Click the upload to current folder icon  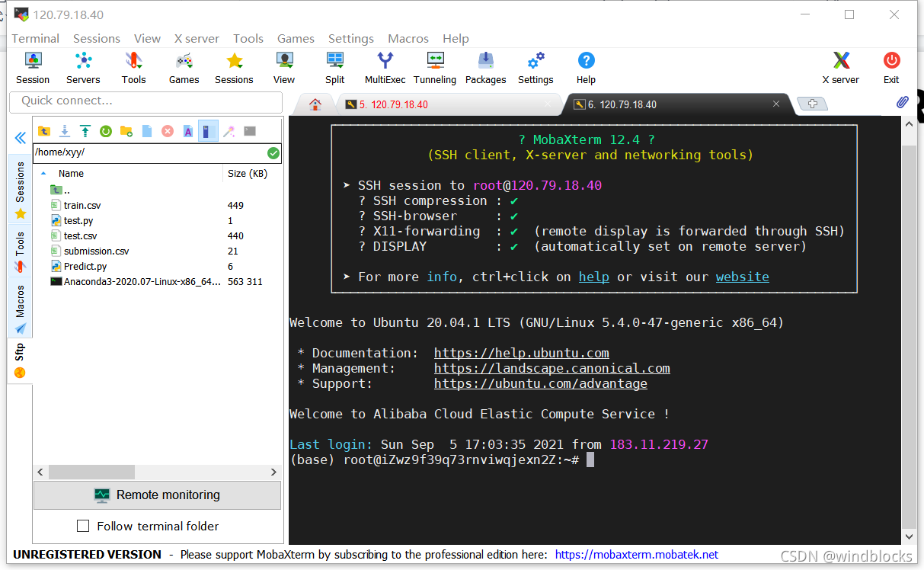[x=85, y=131]
